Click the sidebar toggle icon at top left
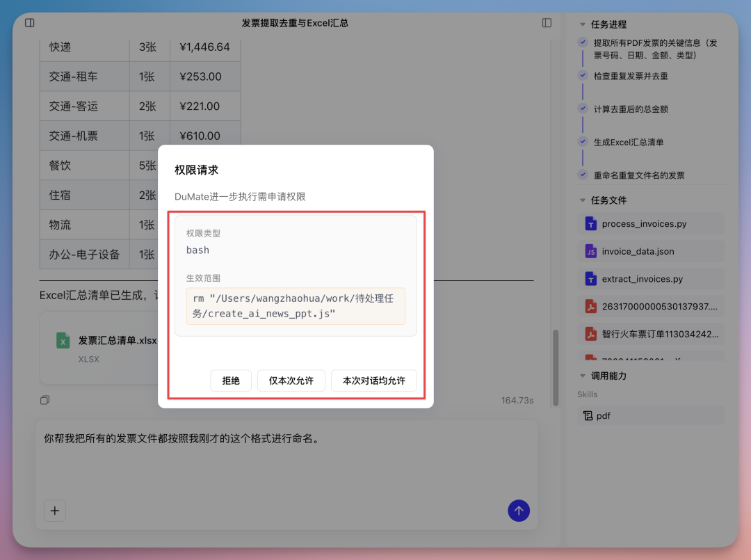The width and height of the screenshot is (751, 560). tap(29, 22)
